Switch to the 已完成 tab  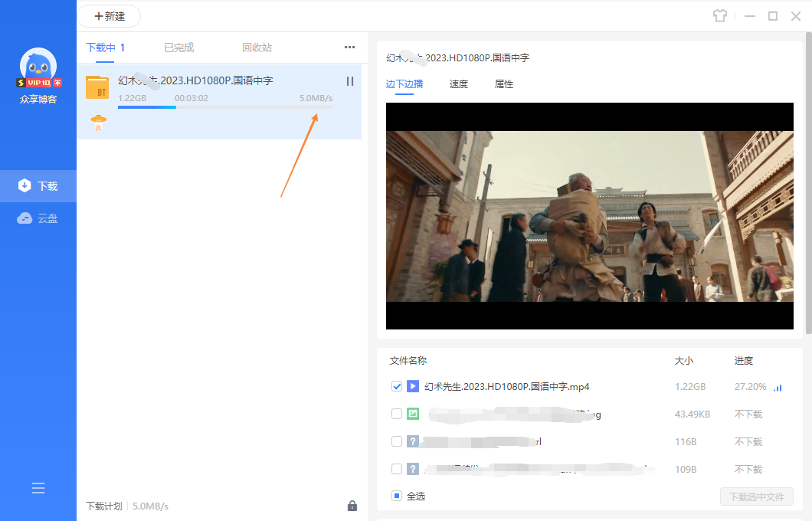[x=179, y=48]
